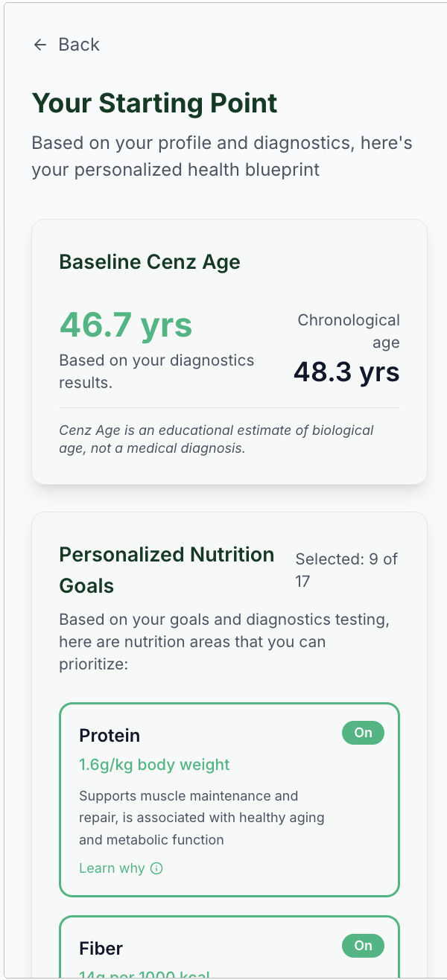Disable the Fiber goal toggle
447x980 pixels.
363,945
